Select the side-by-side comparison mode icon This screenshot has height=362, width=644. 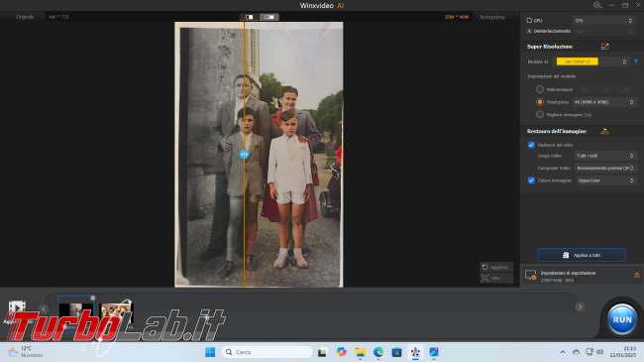(269, 17)
